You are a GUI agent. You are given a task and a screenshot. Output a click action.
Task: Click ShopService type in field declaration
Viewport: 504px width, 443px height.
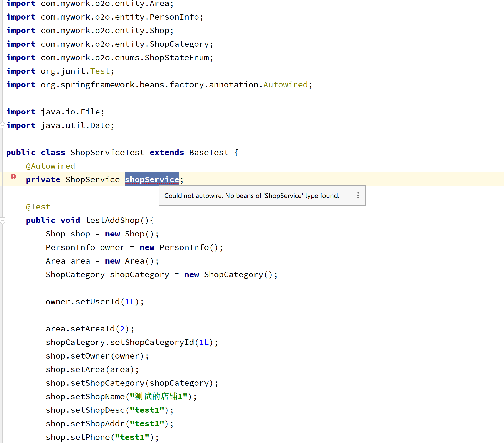point(92,180)
